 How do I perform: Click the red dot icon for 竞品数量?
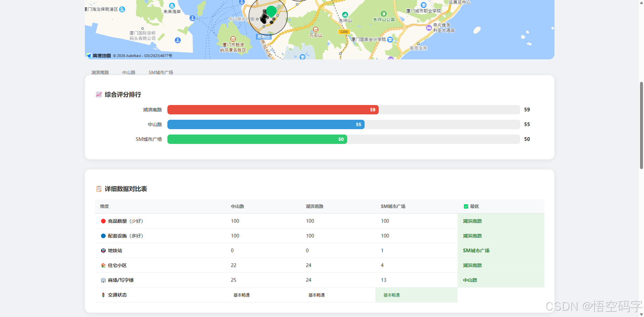(x=103, y=221)
